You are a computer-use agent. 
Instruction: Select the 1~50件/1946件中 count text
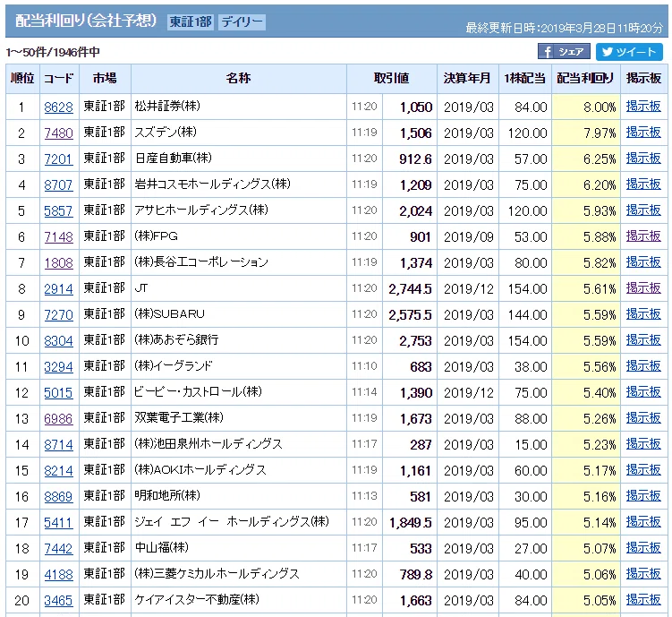(x=53, y=52)
